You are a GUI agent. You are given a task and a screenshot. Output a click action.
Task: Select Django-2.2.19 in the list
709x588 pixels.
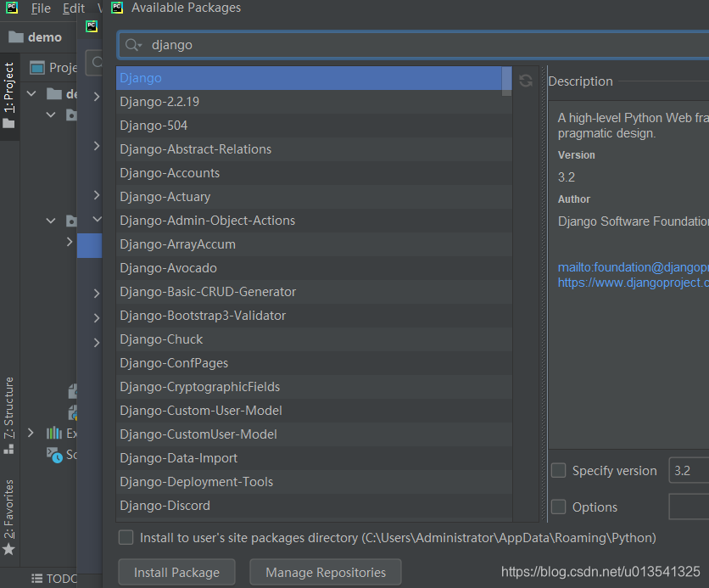click(x=314, y=102)
